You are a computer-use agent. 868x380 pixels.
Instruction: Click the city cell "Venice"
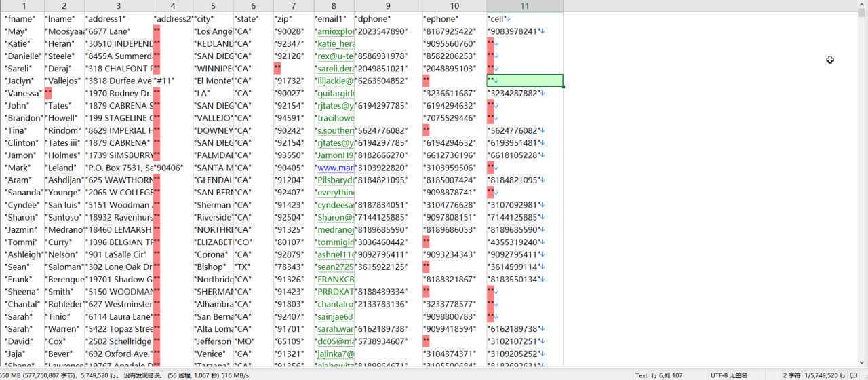click(214, 354)
